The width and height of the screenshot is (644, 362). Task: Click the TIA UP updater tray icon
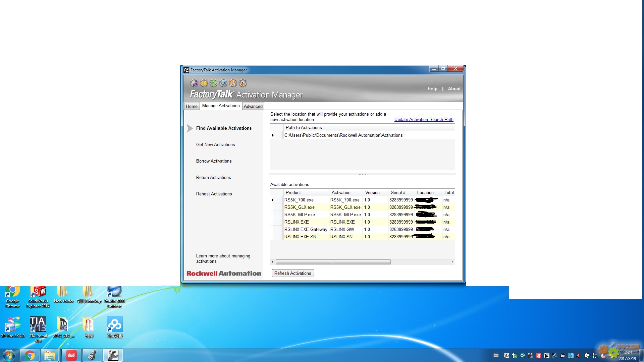coord(530,356)
